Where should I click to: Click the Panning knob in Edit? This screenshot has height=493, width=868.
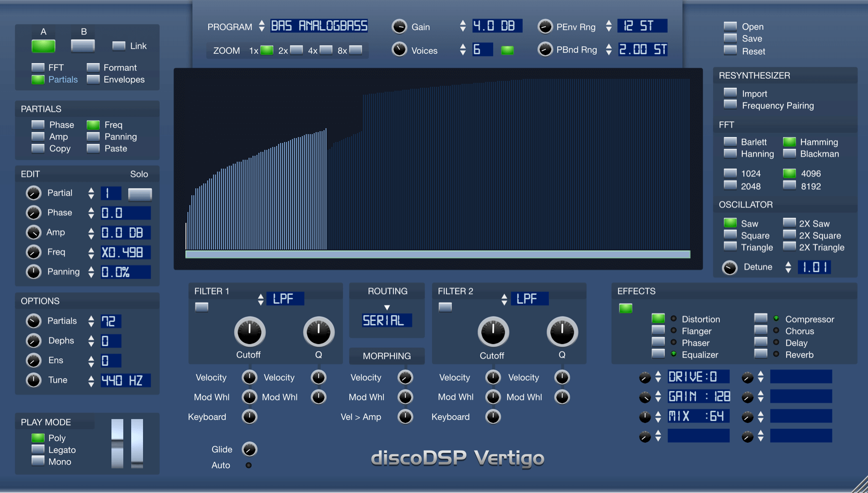pos(33,272)
